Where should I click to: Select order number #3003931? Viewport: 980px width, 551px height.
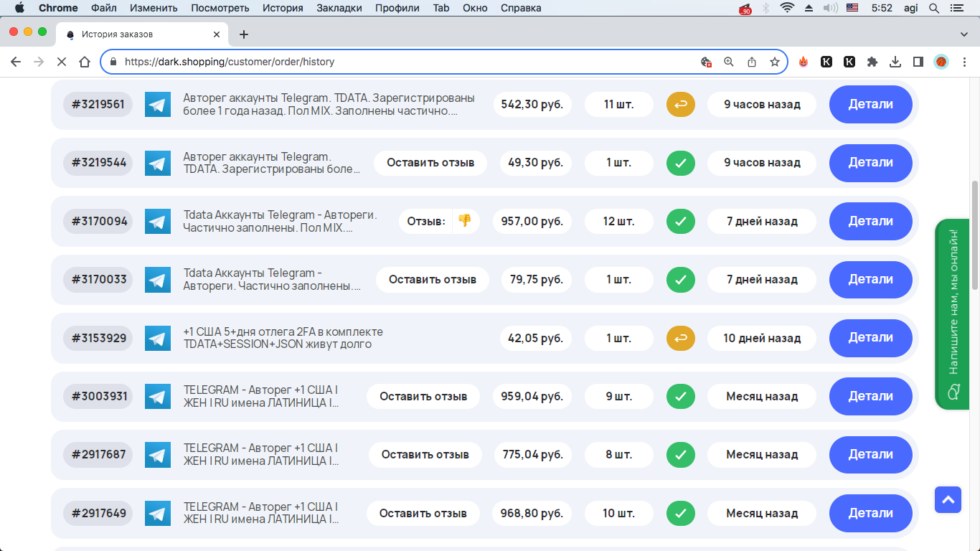point(98,397)
